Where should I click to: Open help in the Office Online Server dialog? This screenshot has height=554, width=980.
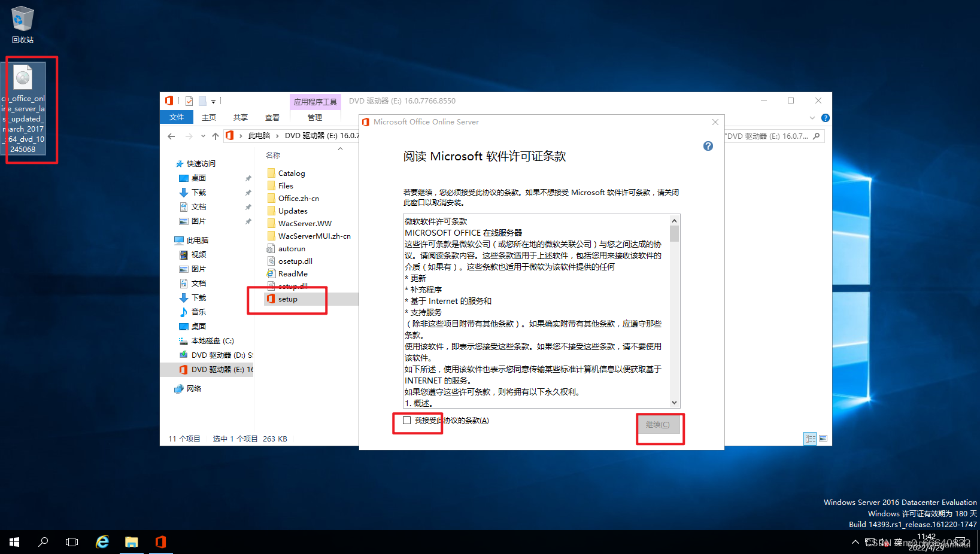click(x=708, y=146)
